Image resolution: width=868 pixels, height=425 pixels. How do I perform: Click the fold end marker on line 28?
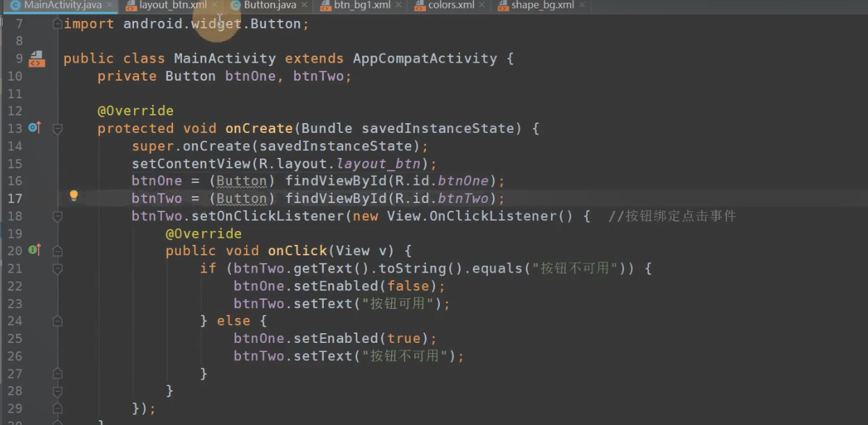tap(58, 391)
